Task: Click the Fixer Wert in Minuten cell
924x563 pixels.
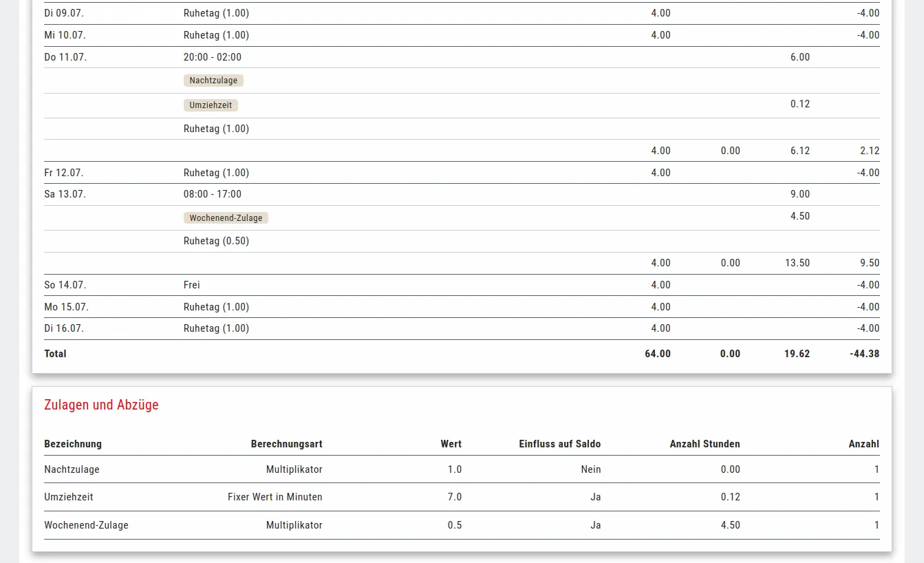Action: tap(275, 497)
